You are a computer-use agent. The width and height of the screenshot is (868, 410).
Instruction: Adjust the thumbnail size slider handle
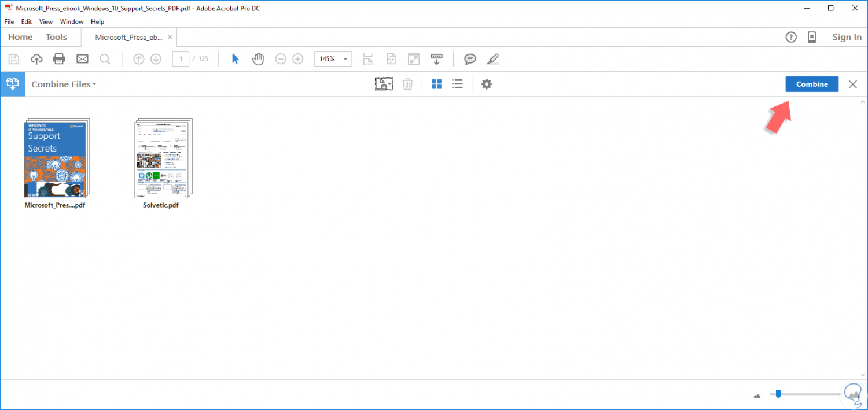pyautogui.click(x=778, y=394)
